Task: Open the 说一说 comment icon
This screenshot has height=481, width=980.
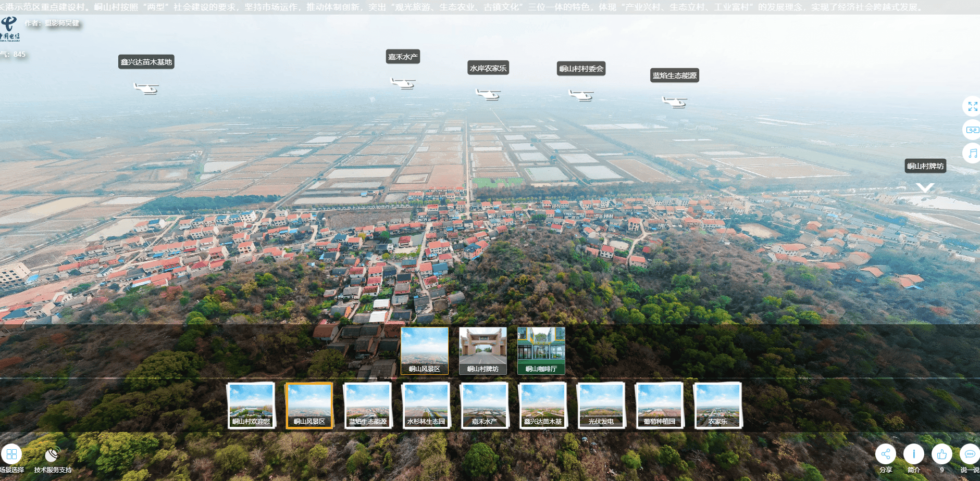Action: coord(969,454)
